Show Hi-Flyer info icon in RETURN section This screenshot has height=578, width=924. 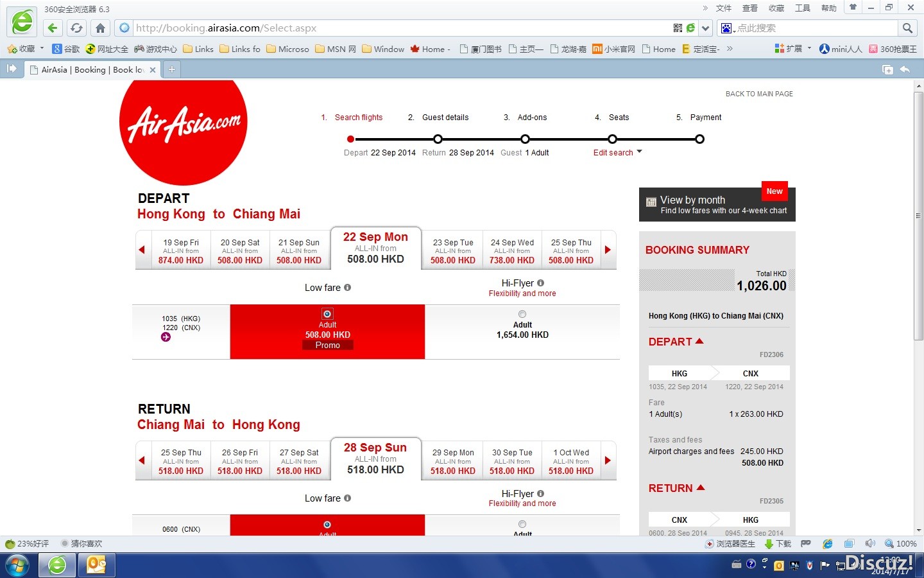540,494
